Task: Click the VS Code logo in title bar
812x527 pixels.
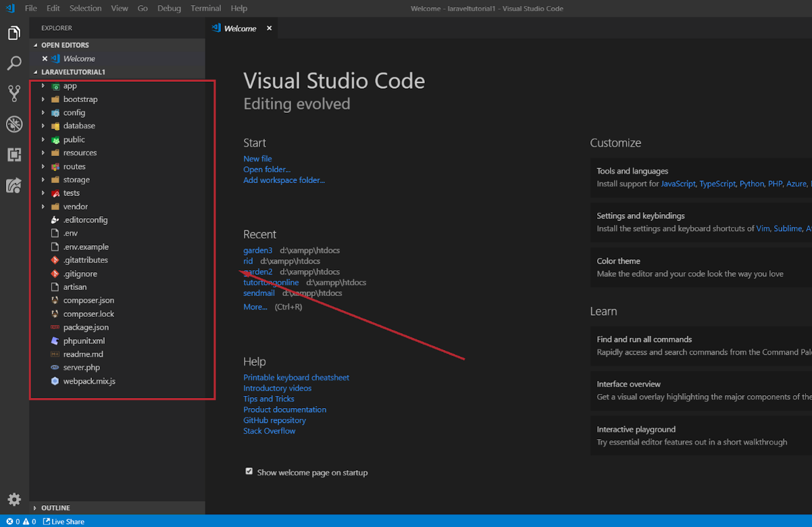Action: click(10, 8)
